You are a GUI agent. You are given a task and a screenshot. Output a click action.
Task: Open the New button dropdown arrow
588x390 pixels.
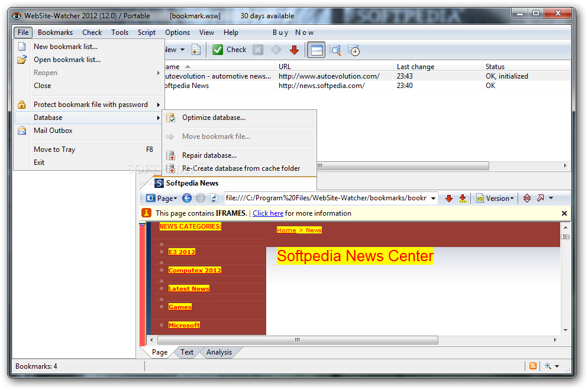183,50
